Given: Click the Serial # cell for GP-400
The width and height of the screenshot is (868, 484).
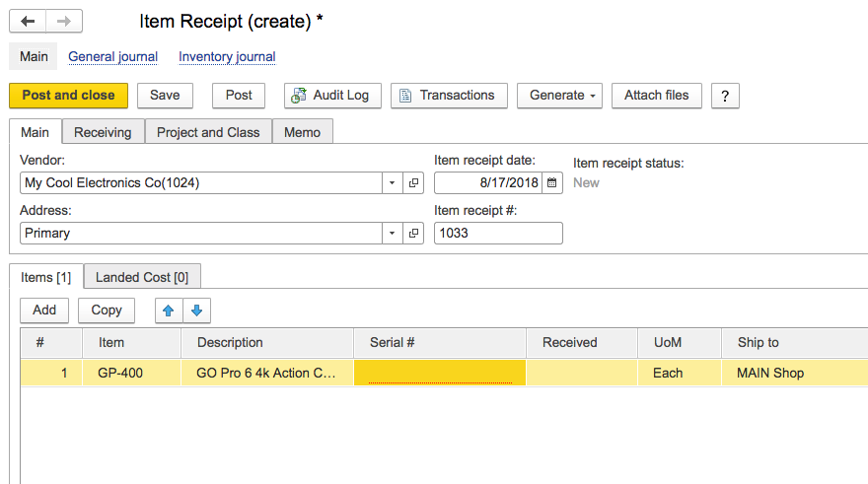Looking at the screenshot, I should coord(440,374).
